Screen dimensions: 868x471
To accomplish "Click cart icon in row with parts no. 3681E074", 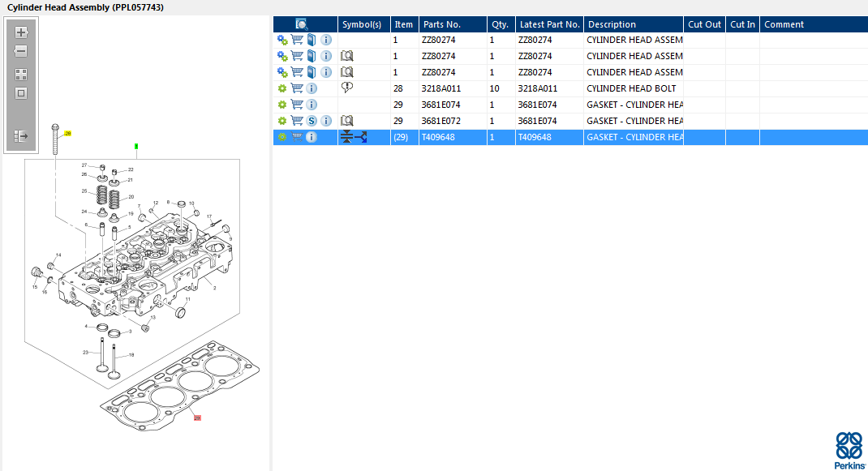I will click(x=297, y=105).
